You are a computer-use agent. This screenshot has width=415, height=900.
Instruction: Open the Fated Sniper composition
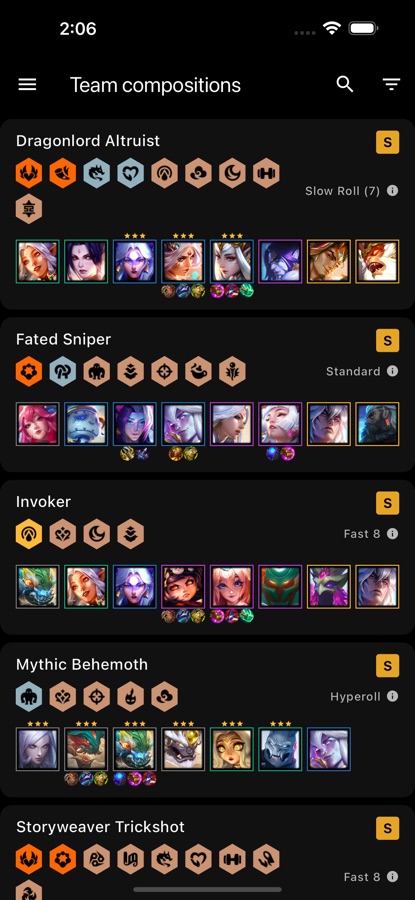[63, 339]
